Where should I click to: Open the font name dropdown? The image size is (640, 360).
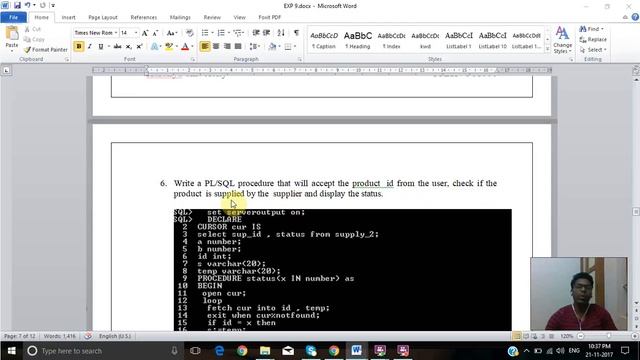click(116, 33)
